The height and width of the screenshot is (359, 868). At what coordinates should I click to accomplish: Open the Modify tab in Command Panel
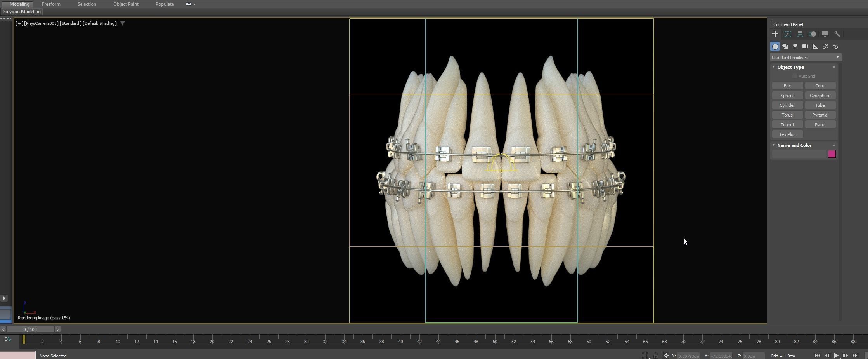point(788,34)
